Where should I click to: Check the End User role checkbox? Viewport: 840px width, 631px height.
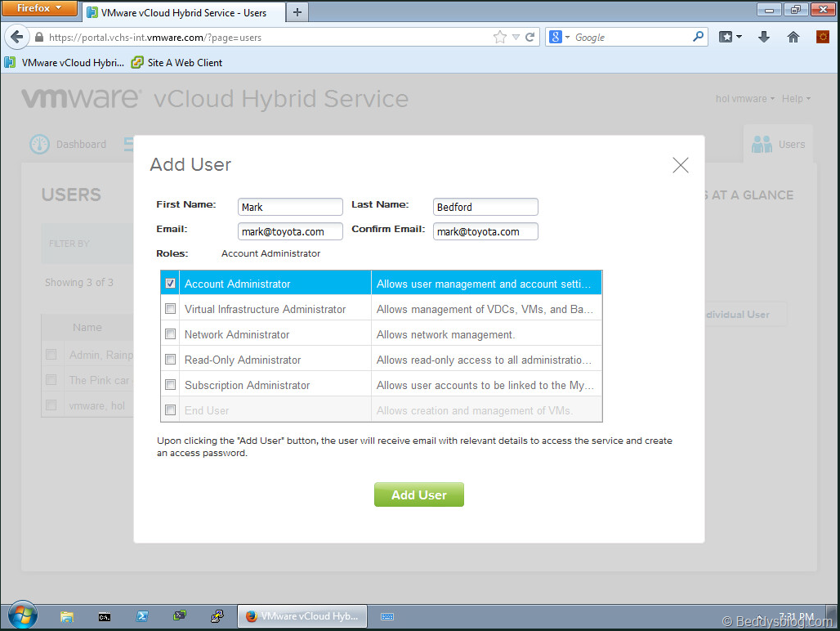click(170, 409)
